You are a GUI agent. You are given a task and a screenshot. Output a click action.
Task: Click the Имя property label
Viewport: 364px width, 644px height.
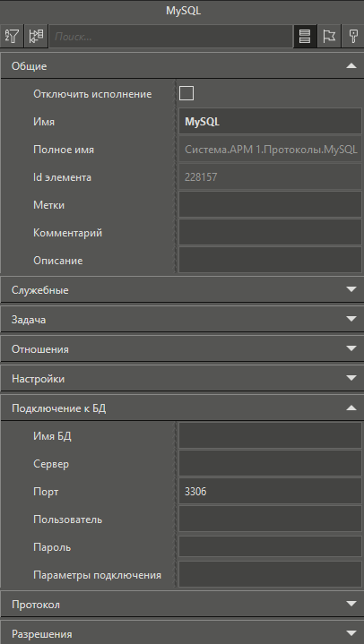click(44, 122)
